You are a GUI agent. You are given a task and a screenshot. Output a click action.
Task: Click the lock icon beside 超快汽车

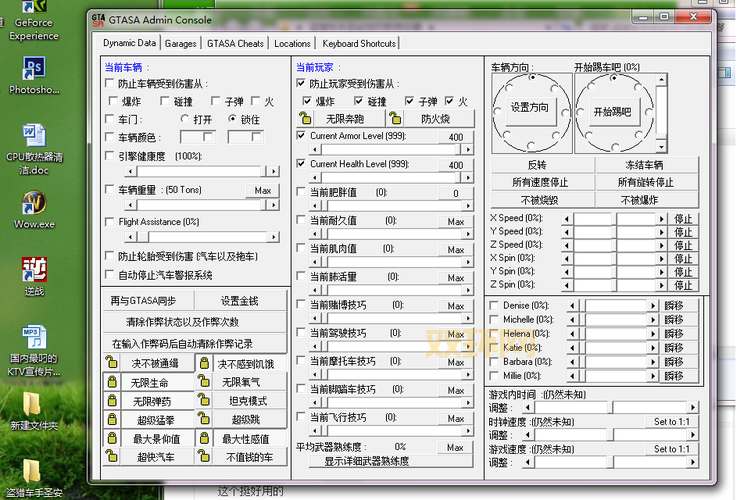click(112, 456)
